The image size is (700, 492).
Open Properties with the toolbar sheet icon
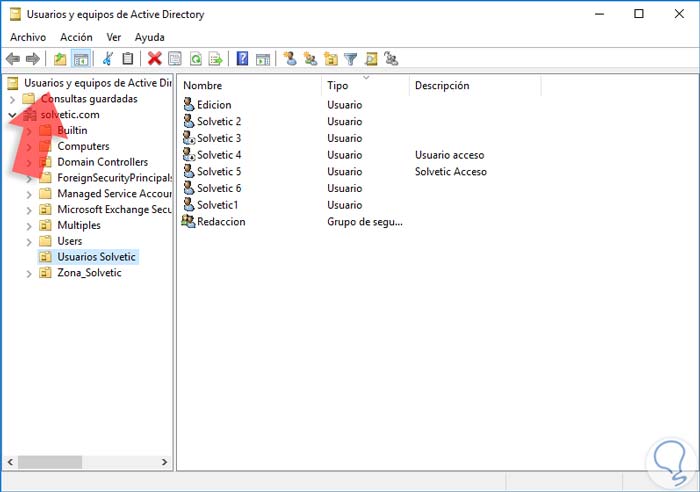pyautogui.click(x=175, y=58)
